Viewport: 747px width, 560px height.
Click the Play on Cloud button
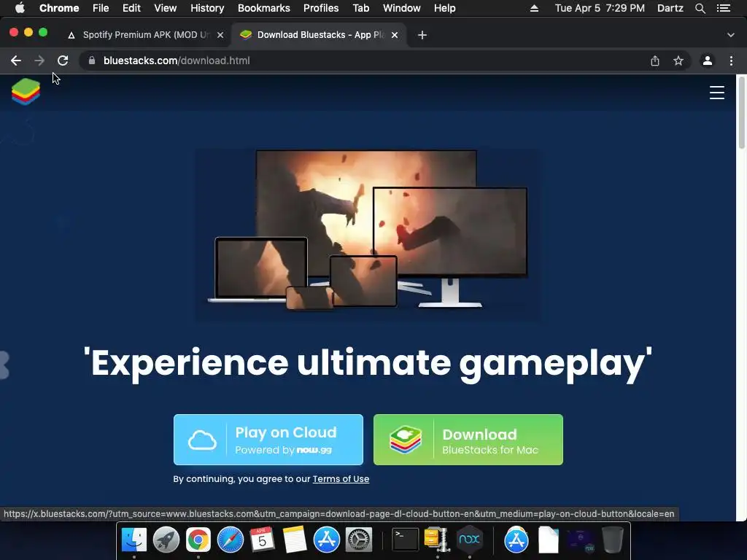coord(268,440)
